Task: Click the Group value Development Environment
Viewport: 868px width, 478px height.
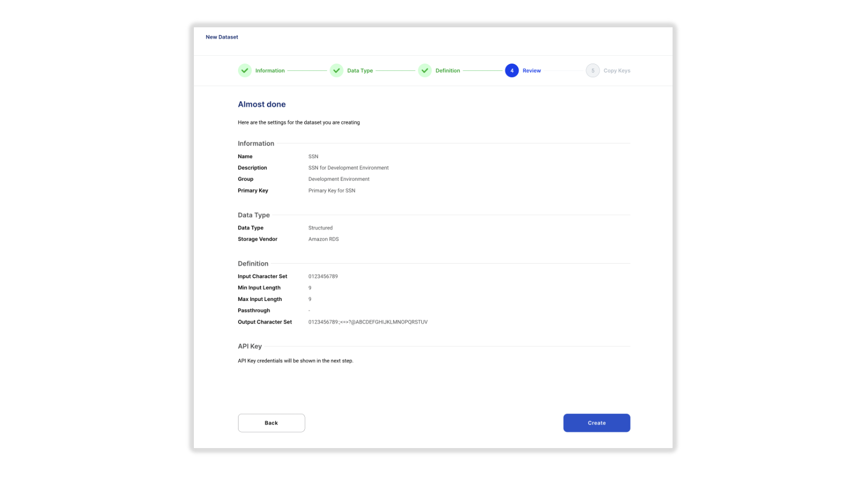Action: coord(339,179)
